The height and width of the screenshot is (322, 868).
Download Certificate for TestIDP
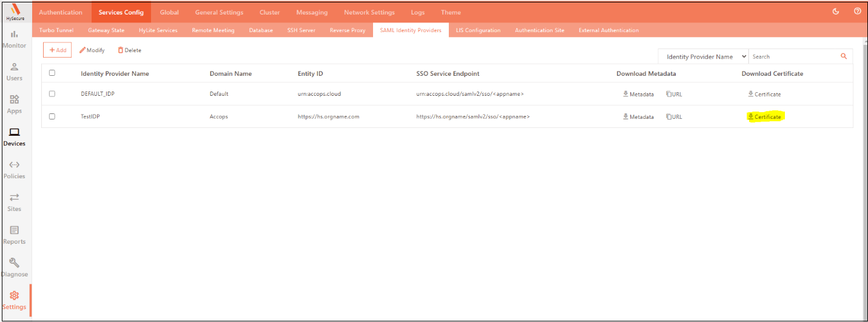click(764, 116)
